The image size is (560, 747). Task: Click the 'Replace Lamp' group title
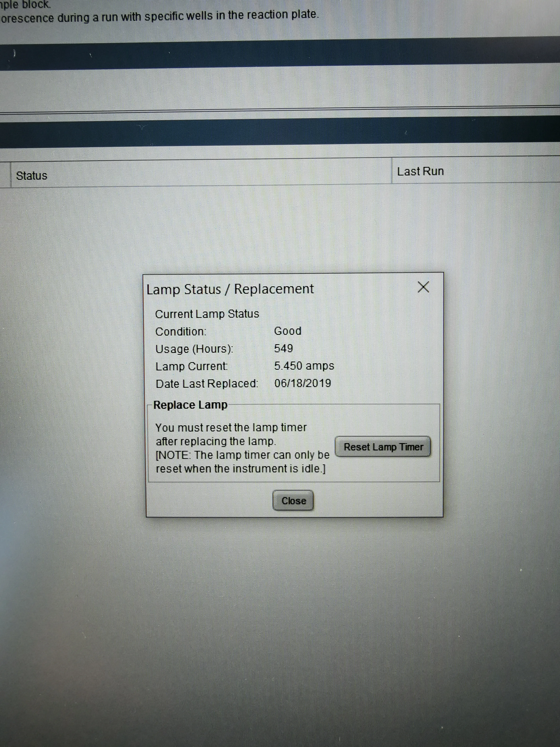(x=190, y=405)
